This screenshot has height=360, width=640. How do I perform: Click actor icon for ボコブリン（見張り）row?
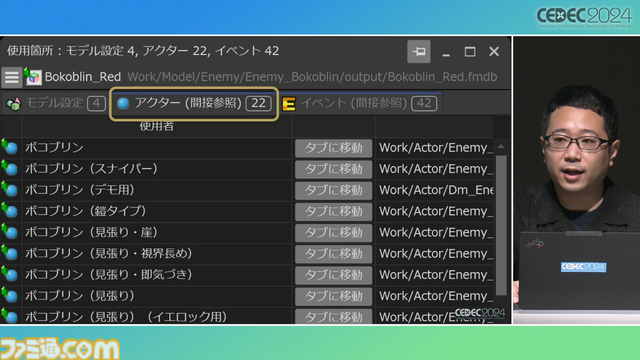[10, 296]
